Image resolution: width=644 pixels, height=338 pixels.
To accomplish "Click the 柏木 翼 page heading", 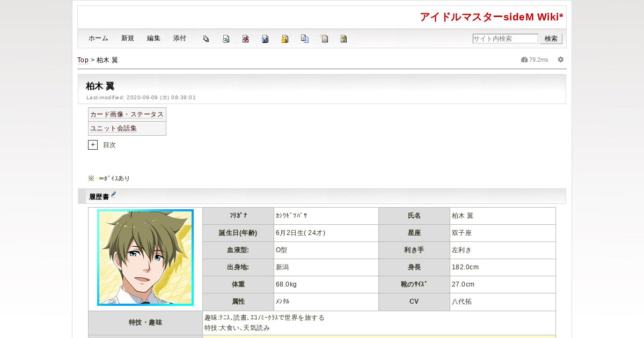I will click(100, 86).
